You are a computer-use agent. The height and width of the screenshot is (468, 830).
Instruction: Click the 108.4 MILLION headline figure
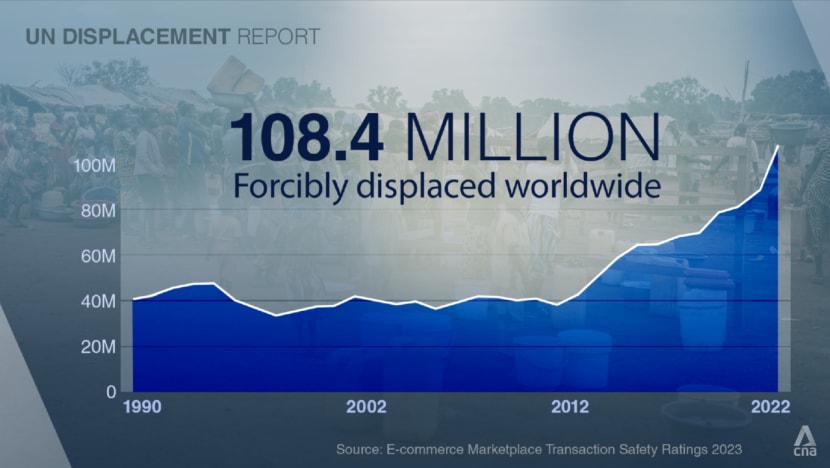tap(445, 137)
